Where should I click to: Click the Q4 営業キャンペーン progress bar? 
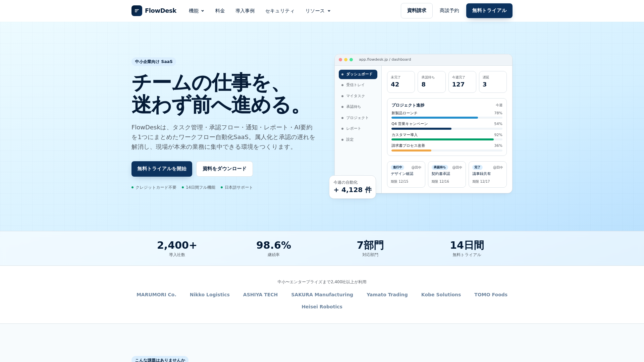pos(447,129)
